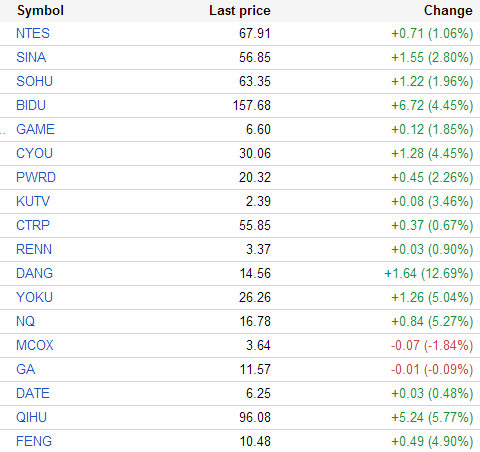480x452 pixels.
Task: Open the NTES stock symbol link
Action: tap(33, 33)
